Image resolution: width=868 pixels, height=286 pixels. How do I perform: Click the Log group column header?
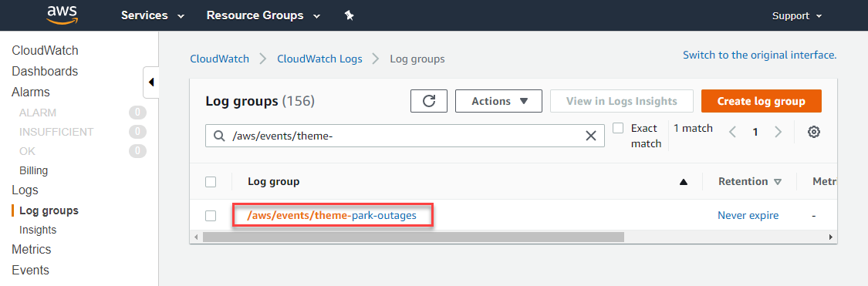[x=273, y=182]
